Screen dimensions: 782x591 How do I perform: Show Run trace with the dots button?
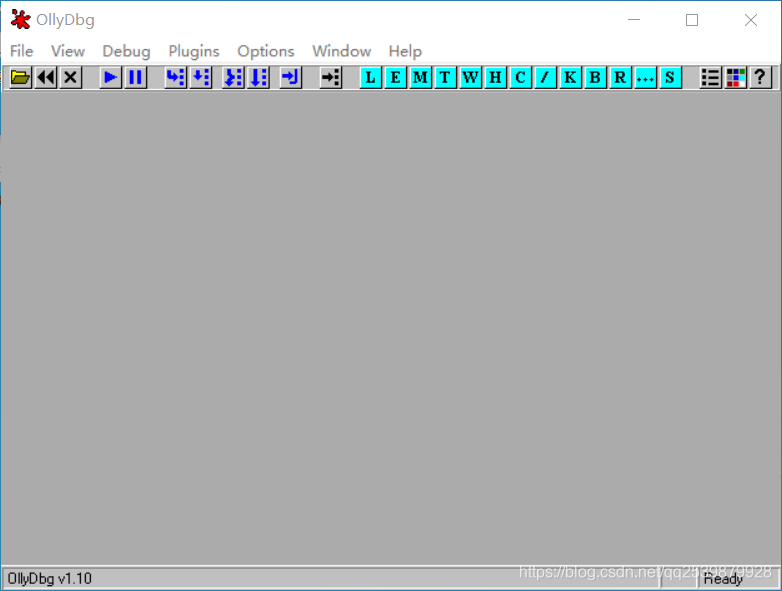645,77
